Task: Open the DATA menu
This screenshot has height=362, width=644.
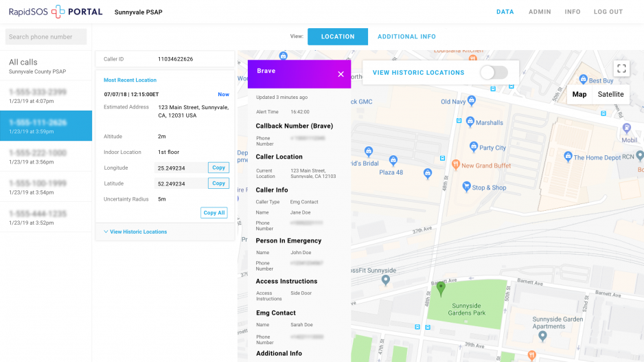Action: click(x=505, y=12)
